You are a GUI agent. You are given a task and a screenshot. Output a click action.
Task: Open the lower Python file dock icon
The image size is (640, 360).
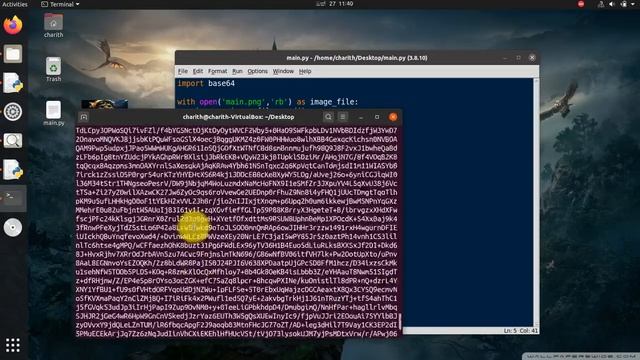[x=13, y=169]
